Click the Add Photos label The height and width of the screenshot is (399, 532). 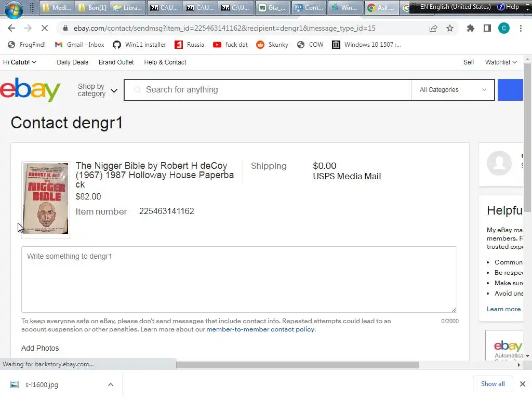pyautogui.click(x=40, y=349)
